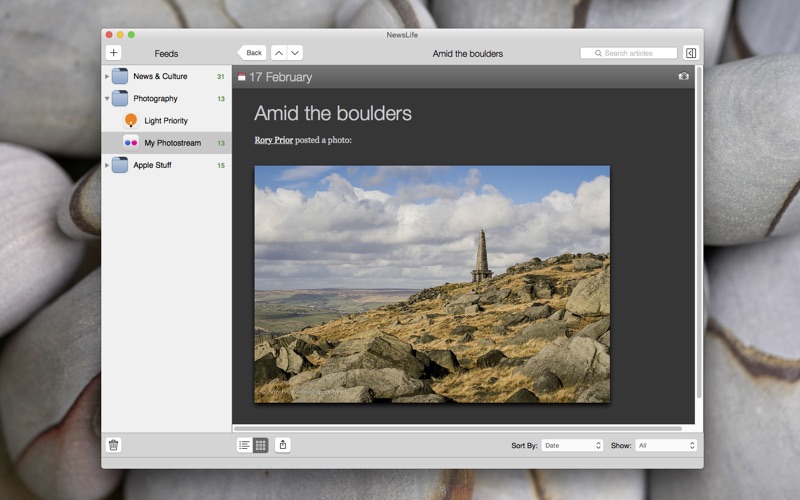Click the Amid the boulders photo
Image resolution: width=800 pixels, height=500 pixels.
(432, 284)
